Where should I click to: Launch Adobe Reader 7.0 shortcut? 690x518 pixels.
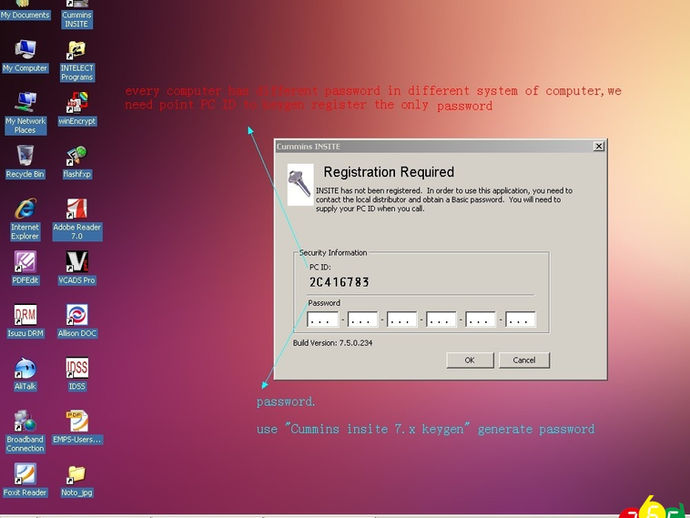77,219
